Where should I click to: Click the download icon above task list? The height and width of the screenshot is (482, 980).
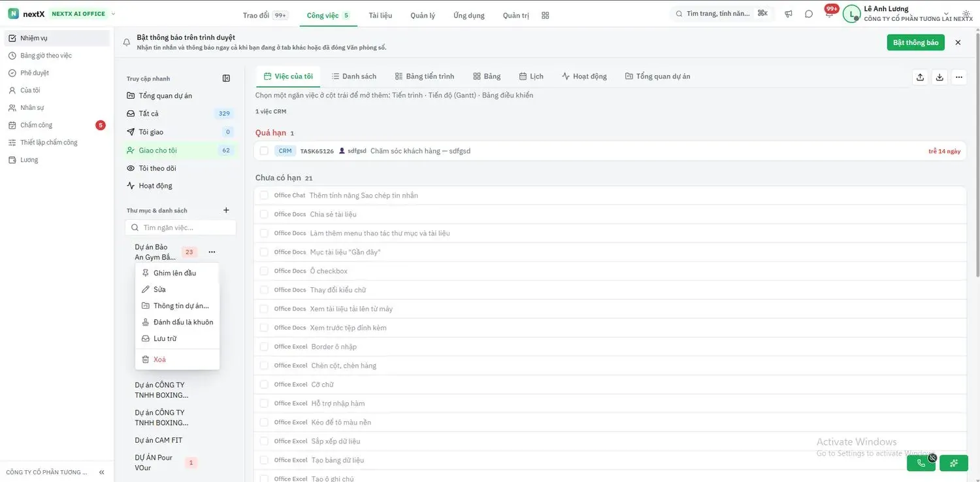(x=939, y=77)
